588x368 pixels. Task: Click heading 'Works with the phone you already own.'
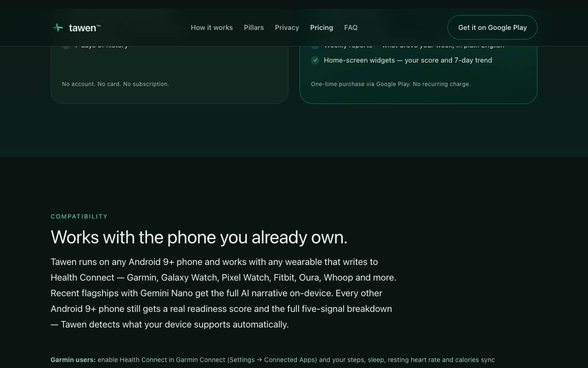pyautogui.click(x=199, y=237)
